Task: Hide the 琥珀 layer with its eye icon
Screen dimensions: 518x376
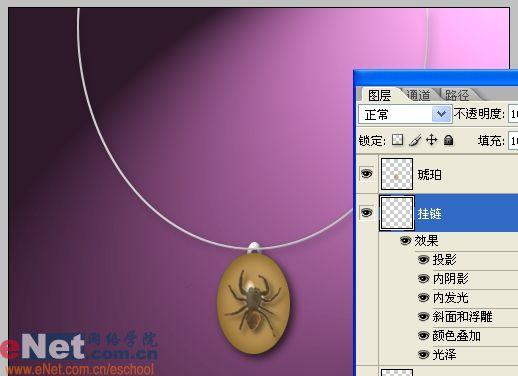Action: tap(367, 174)
